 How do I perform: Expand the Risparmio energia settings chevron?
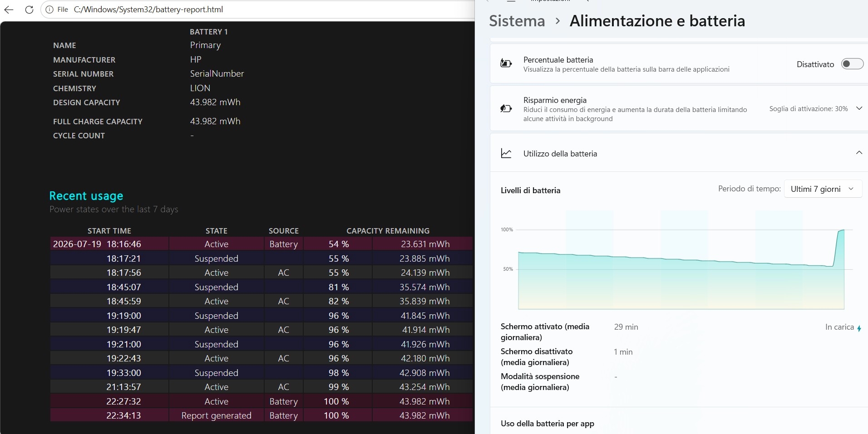(x=859, y=108)
